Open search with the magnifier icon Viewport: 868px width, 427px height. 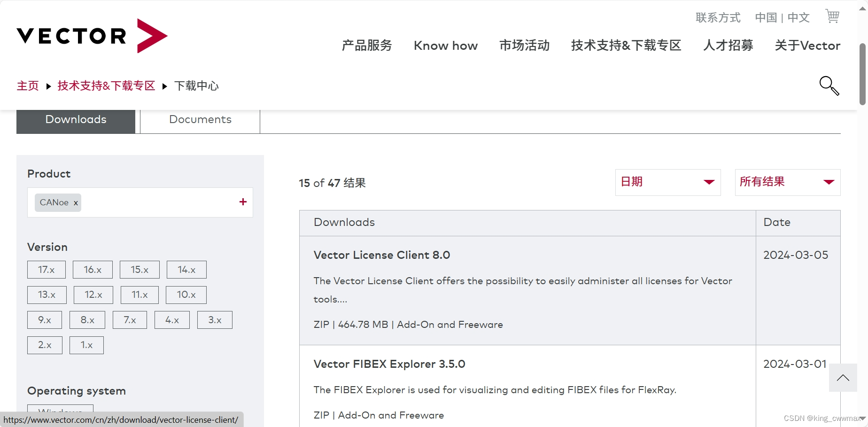click(829, 86)
